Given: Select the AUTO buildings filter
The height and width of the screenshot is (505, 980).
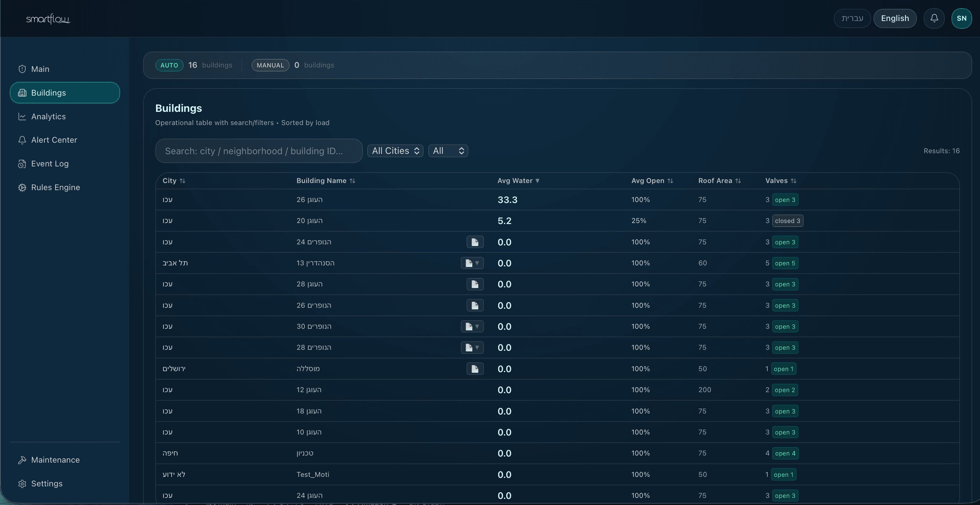Looking at the screenshot, I should tap(169, 65).
